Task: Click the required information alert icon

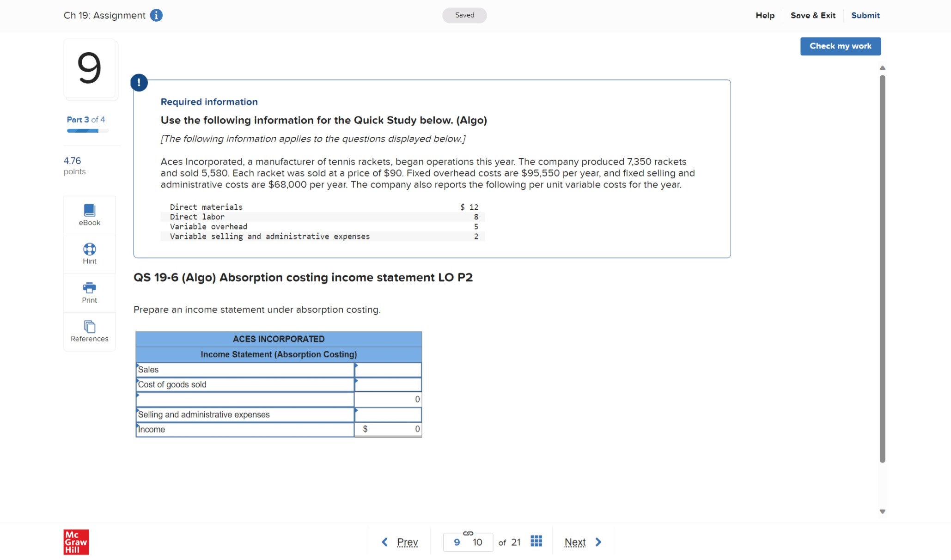Action: pyautogui.click(x=139, y=83)
